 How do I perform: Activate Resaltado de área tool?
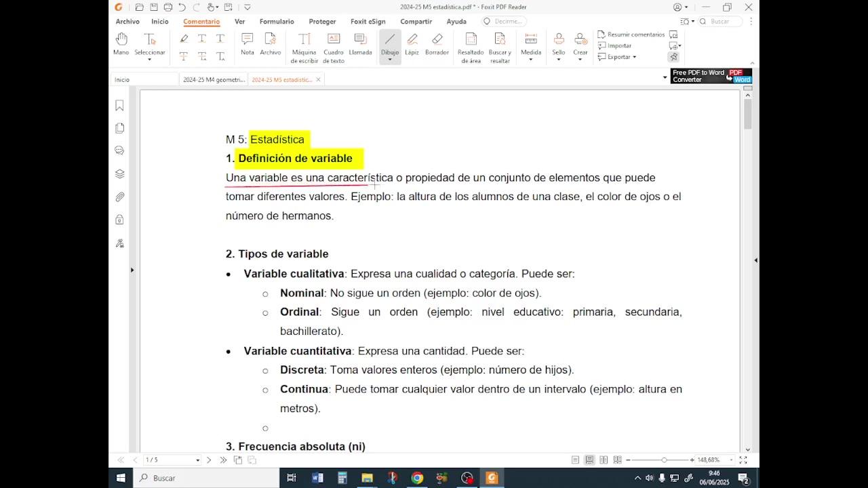tap(471, 48)
